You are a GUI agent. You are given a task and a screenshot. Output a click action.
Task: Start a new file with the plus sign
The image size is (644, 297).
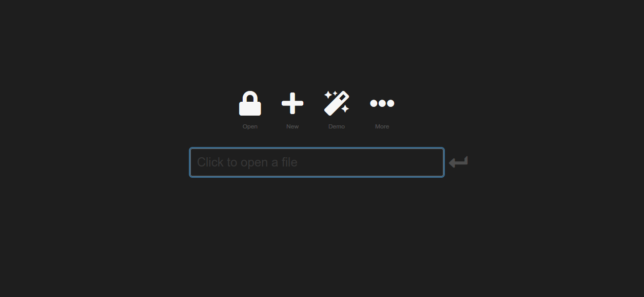(292, 103)
